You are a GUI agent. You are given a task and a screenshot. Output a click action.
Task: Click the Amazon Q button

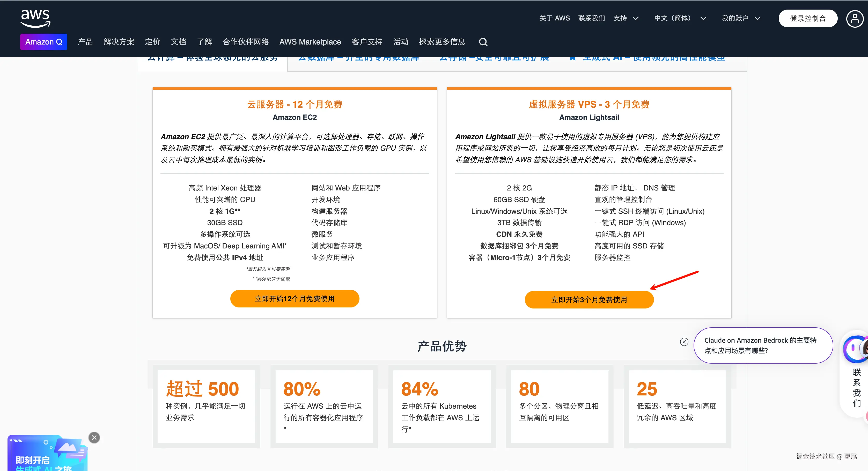[x=43, y=42]
